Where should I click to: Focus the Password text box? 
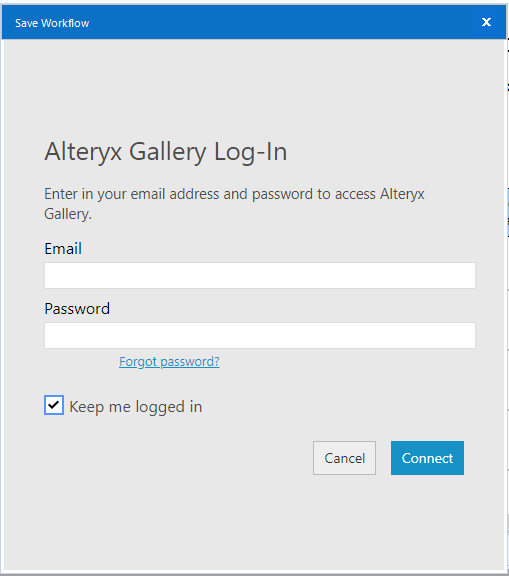pyautogui.click(x=260, y=335)
